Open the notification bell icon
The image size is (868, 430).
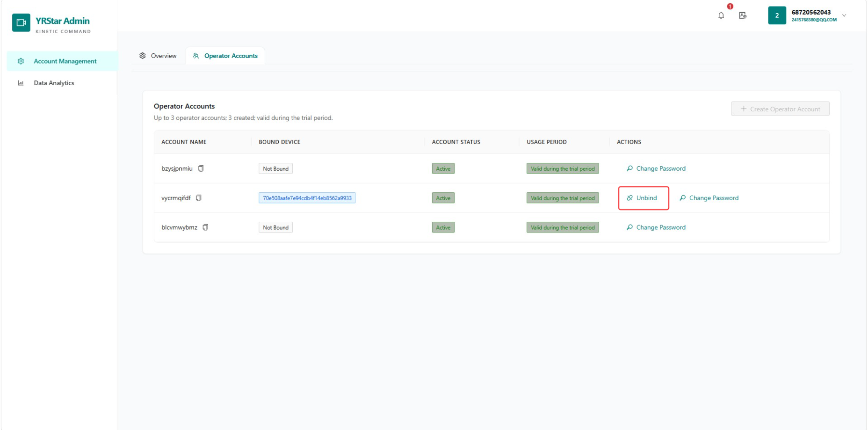pos(721,15)
